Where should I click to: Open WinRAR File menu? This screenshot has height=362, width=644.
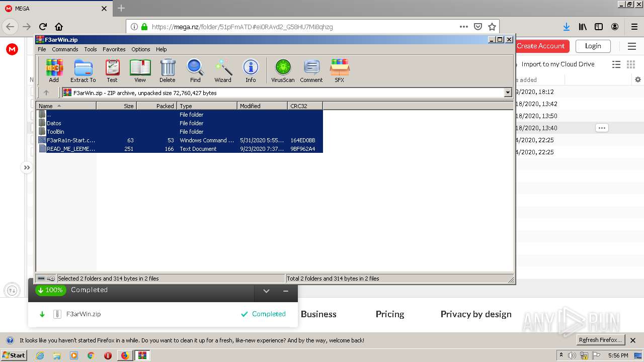click(42, 49)
